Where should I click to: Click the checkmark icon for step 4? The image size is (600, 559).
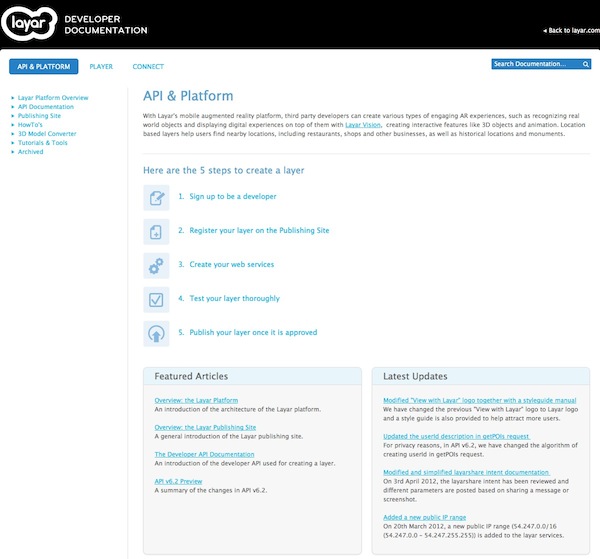click(156, 300)
